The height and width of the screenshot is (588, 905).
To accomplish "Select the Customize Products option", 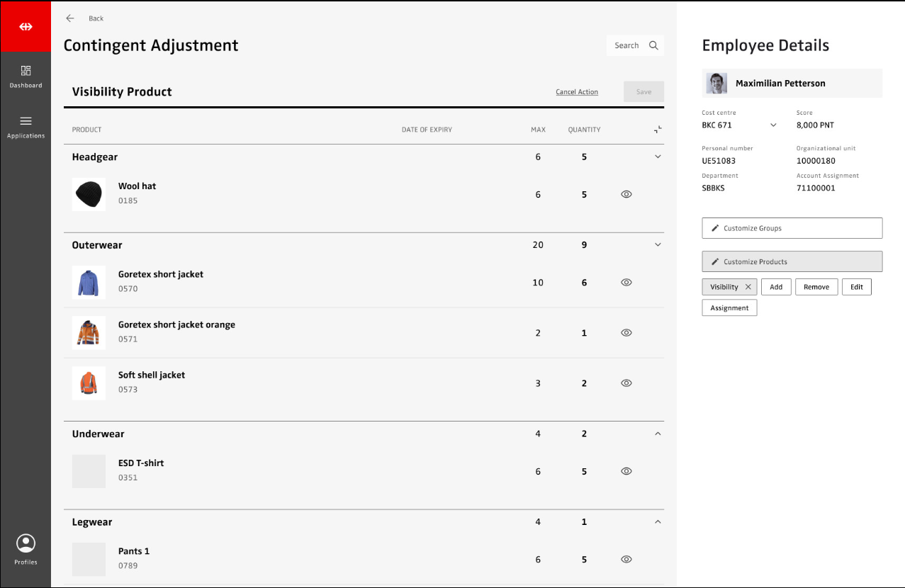I will click(792, 261).
